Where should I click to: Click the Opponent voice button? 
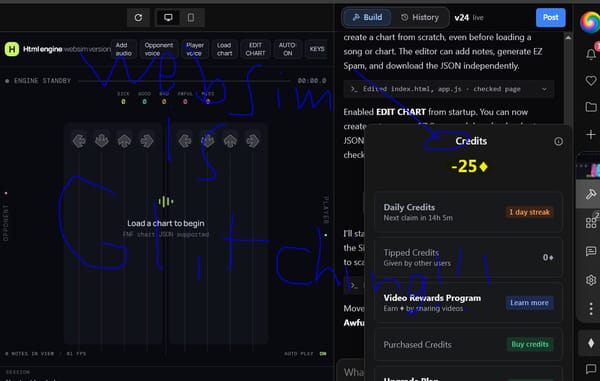(x=158, y=49)
